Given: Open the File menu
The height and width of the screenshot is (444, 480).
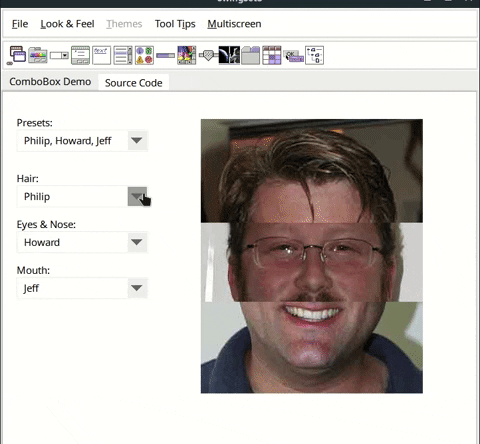Looking at the screenshot, I should pos(20,24).
